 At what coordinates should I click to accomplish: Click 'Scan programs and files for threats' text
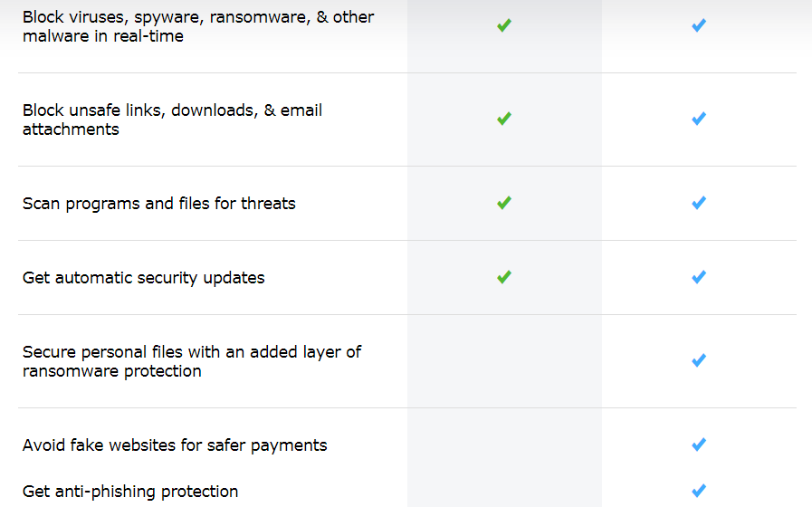tap(158, 204)
